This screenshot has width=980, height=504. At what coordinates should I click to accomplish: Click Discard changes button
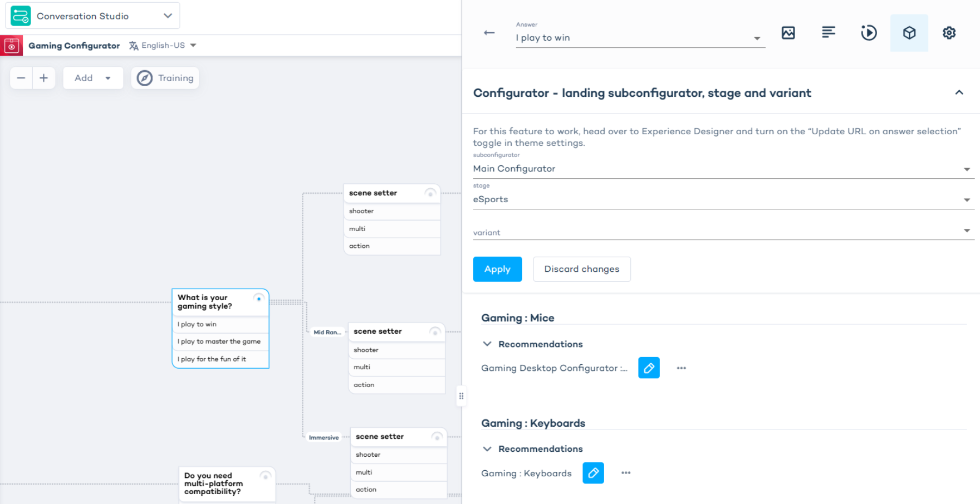click(x=582, y=269)
